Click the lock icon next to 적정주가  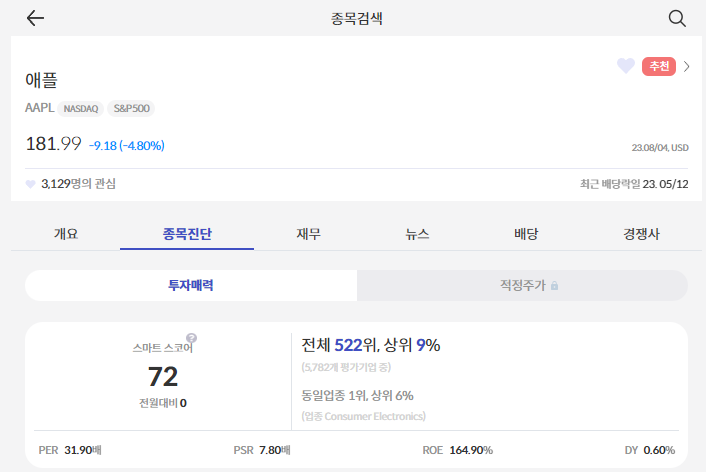tap(555, 286)
